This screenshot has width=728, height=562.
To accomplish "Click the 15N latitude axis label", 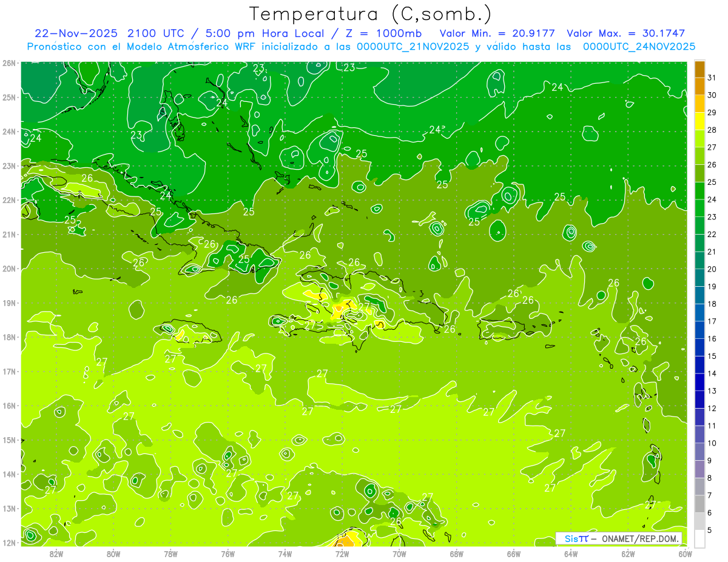I will (8, 440).
